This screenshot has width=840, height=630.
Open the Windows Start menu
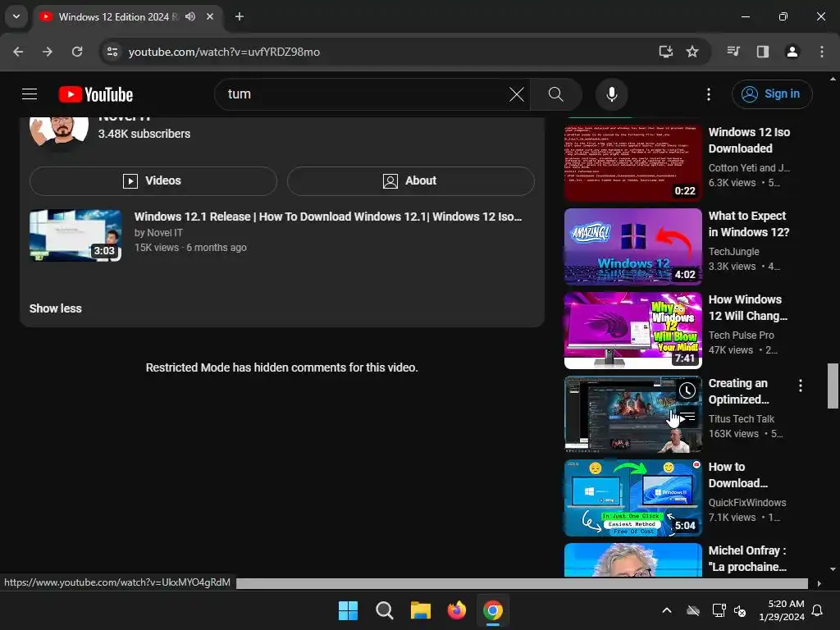point(348,610)
